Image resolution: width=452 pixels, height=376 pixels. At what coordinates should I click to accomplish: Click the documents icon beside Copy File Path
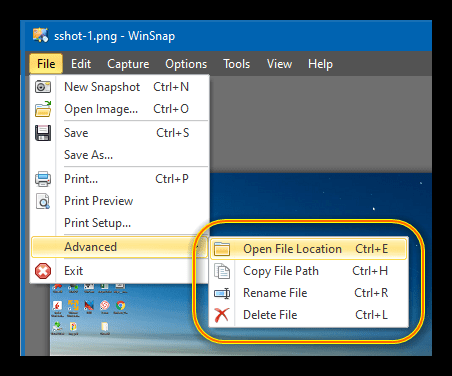click(x=222, y=271)
